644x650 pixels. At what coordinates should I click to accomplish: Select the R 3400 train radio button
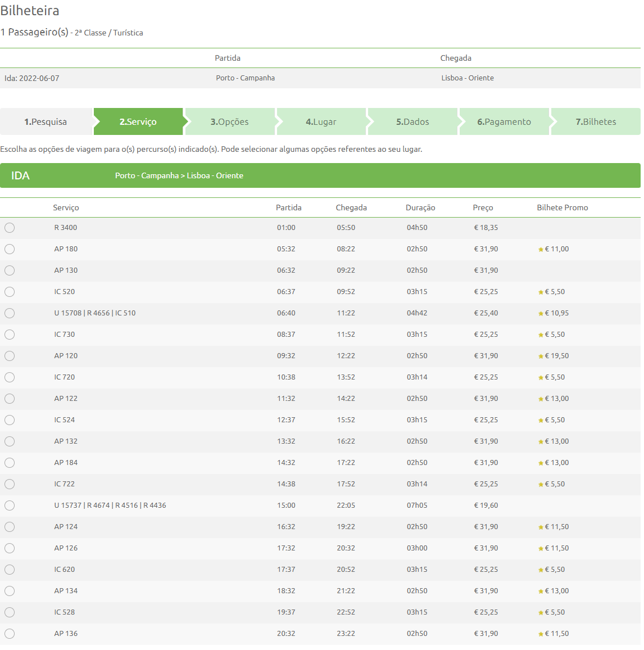(x=10, y=228)
